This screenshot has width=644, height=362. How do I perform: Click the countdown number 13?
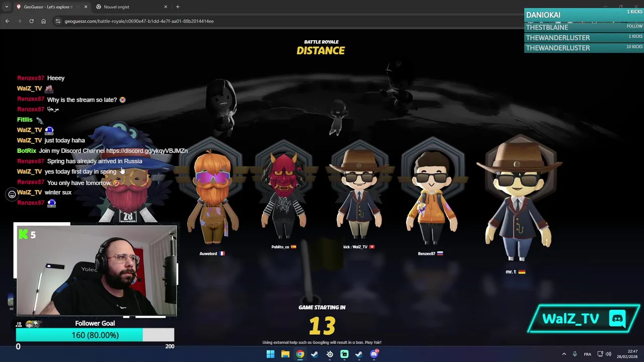[322, 326]
